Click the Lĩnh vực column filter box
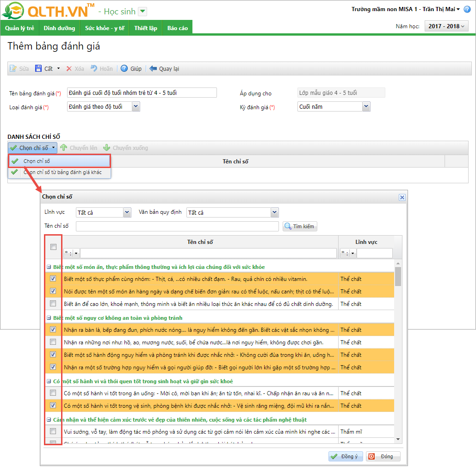 [x=375, y=253]
